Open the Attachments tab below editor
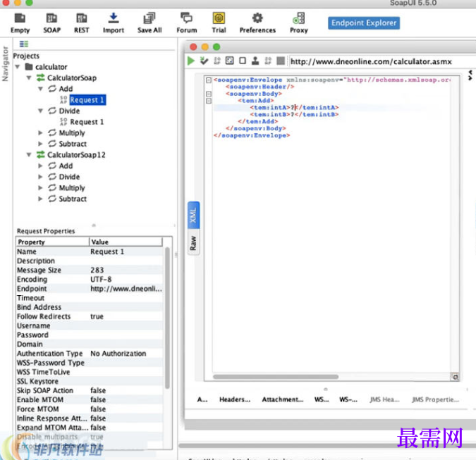Screen dimensions: 476x460 coord(283,399)
